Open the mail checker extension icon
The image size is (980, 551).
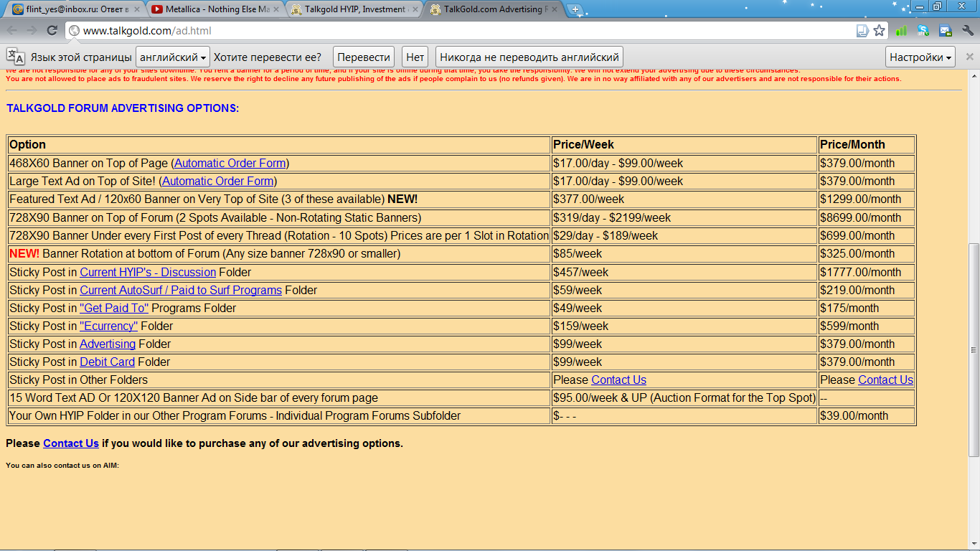pyautogui.click(x=946, y=31)
